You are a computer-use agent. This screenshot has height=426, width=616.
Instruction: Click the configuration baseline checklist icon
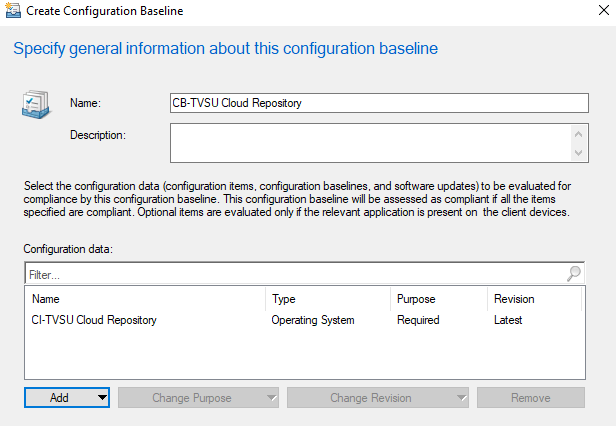pos(37,107)
